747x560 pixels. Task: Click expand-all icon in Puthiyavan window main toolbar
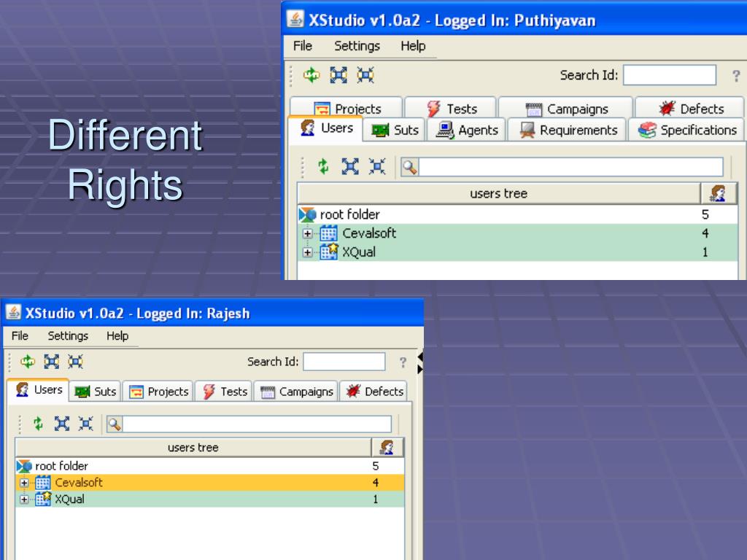pyautogui.click(x=338, y=75)
